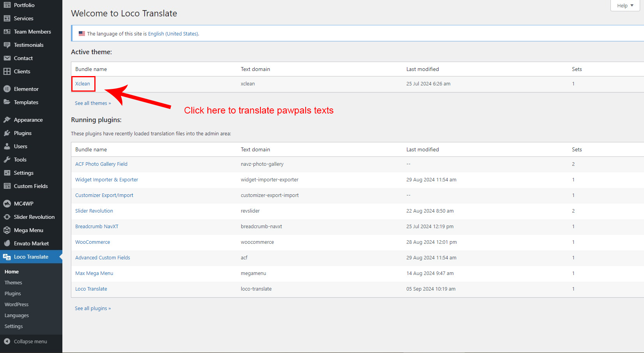Open the Languages submenu item
The height and width of the screenshot is (353, 644).
[17, 315]
